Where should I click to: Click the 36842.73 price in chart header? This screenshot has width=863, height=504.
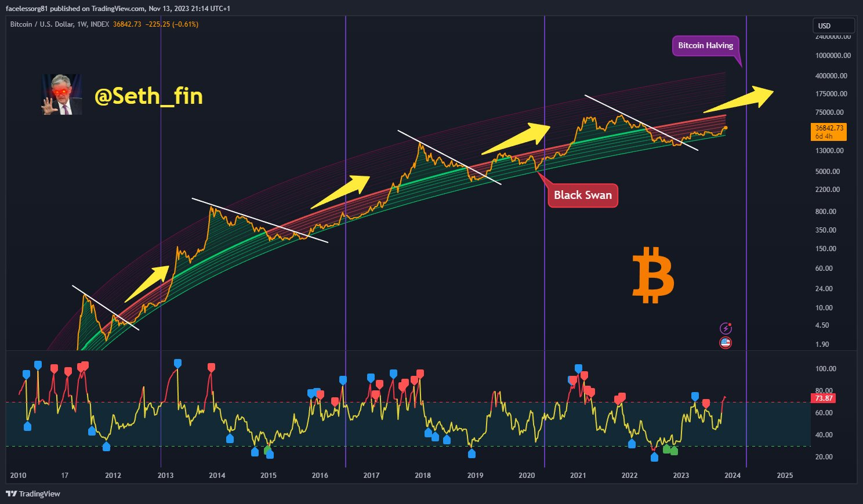(127, 24)
